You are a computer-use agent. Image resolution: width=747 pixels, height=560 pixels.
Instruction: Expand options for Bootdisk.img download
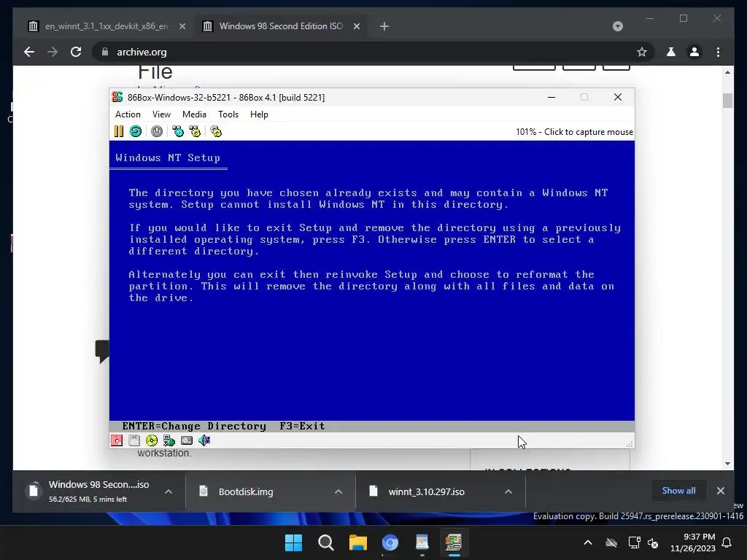coord(338,491)
